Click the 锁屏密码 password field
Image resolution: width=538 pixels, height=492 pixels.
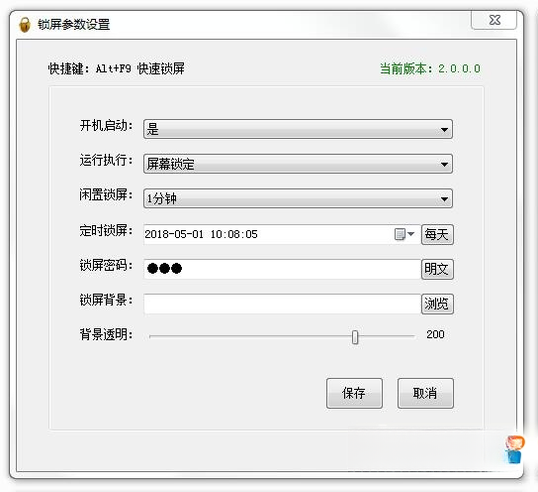click(282, 269)
